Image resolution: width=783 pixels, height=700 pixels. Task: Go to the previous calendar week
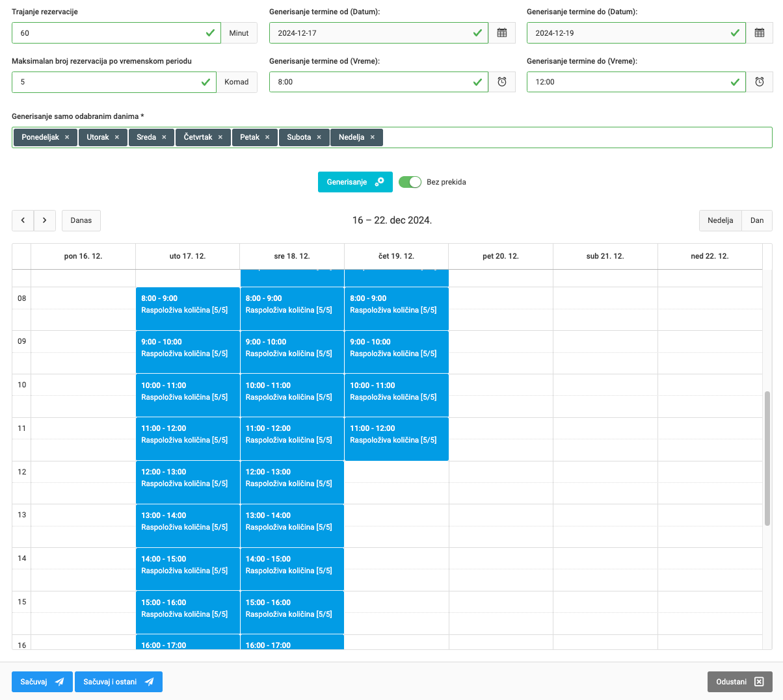click(x=23, y=220)
